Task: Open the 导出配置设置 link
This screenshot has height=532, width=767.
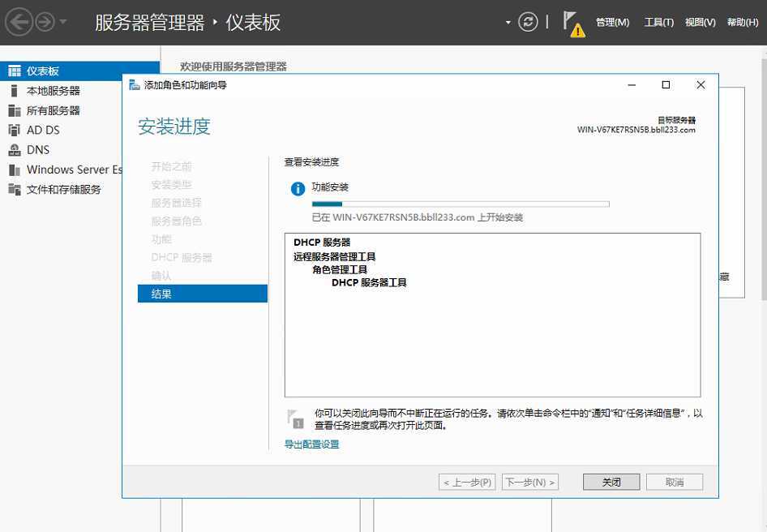Action: (x=311, y=444)
